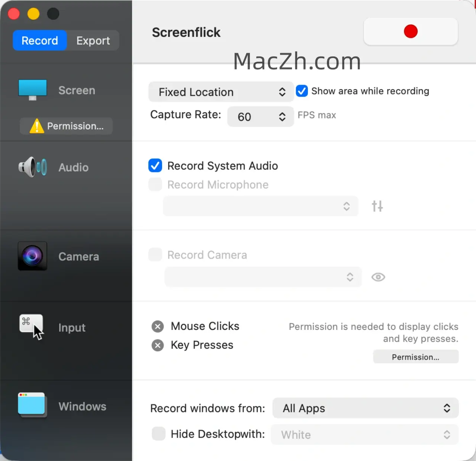Image resolution: width=476 pixels, height=461 pixels.
Task: Select the Record tab
Action: tap(40, 40)
